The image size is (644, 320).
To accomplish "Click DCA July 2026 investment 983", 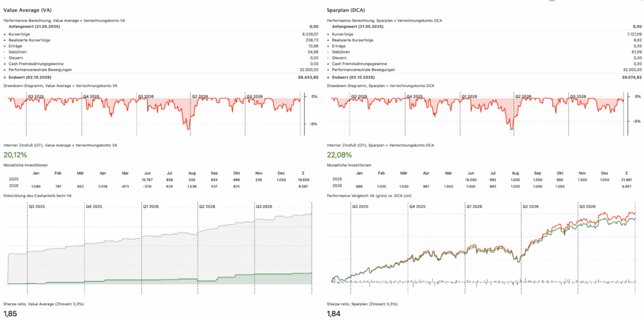I will coord(493,186).
